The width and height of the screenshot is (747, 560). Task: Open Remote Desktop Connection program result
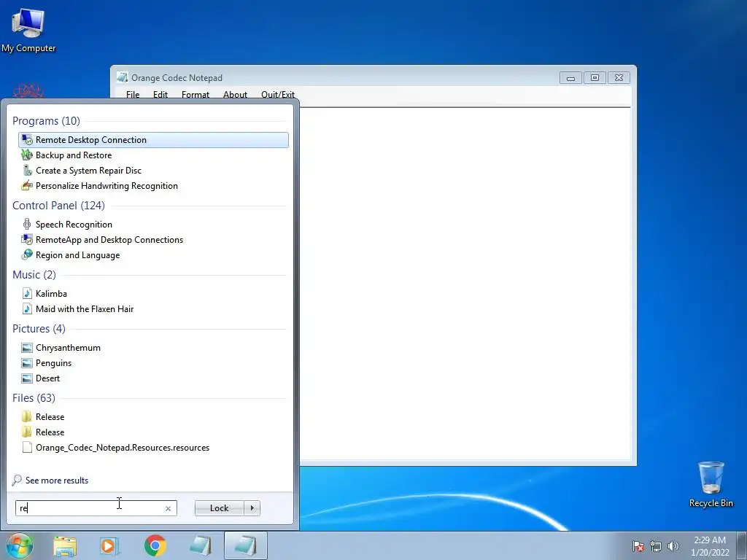coord(153,139)
